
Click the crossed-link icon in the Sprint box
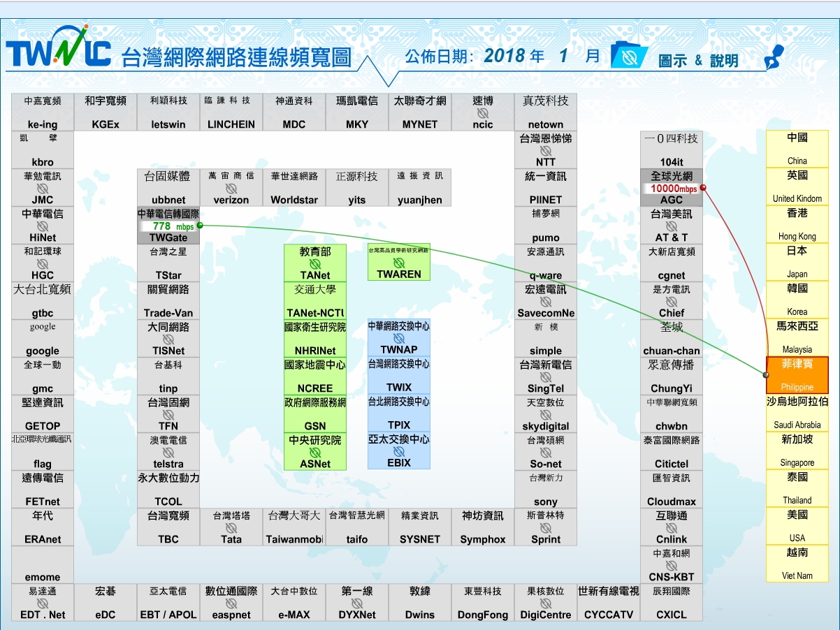point(546,528)
